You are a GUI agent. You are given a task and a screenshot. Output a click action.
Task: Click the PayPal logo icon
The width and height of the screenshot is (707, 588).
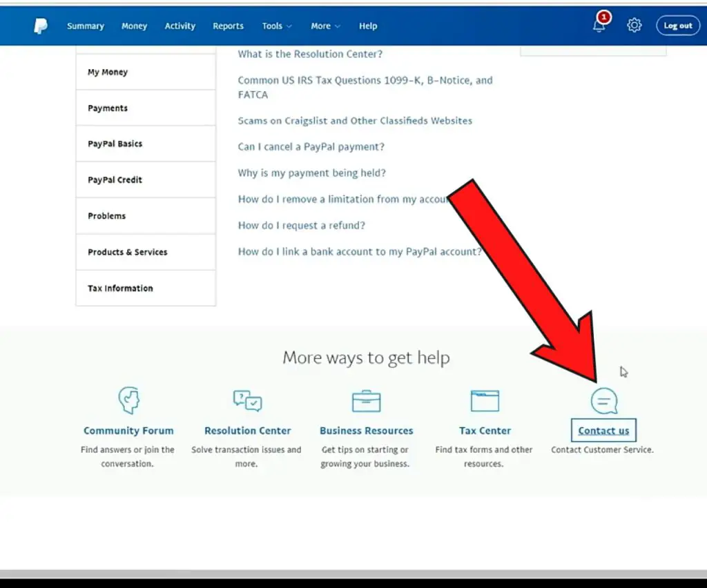point(40,26)
